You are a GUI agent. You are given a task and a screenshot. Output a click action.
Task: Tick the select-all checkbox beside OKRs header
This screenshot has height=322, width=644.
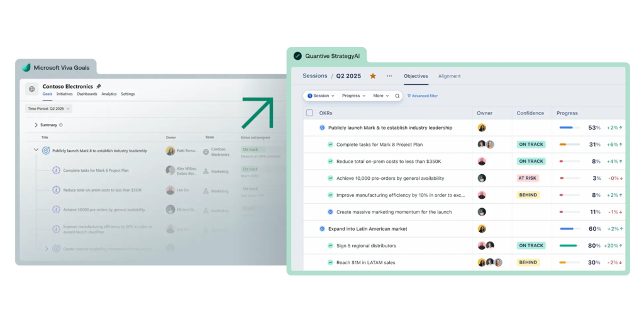pos(309,113)
